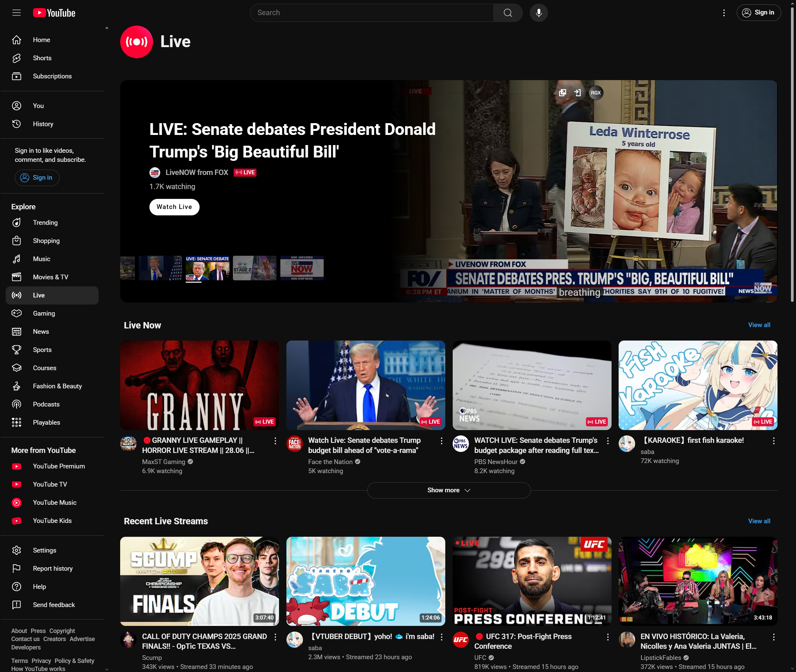Open GRANNY live gameplay video thumbnail

[x=199, y=385]
